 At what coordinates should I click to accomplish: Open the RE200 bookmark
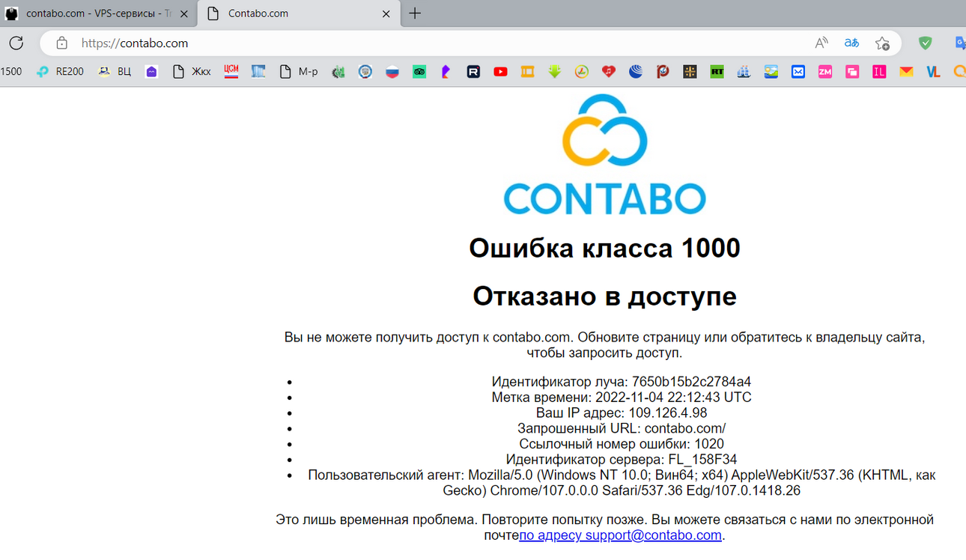tap(60, 72)
